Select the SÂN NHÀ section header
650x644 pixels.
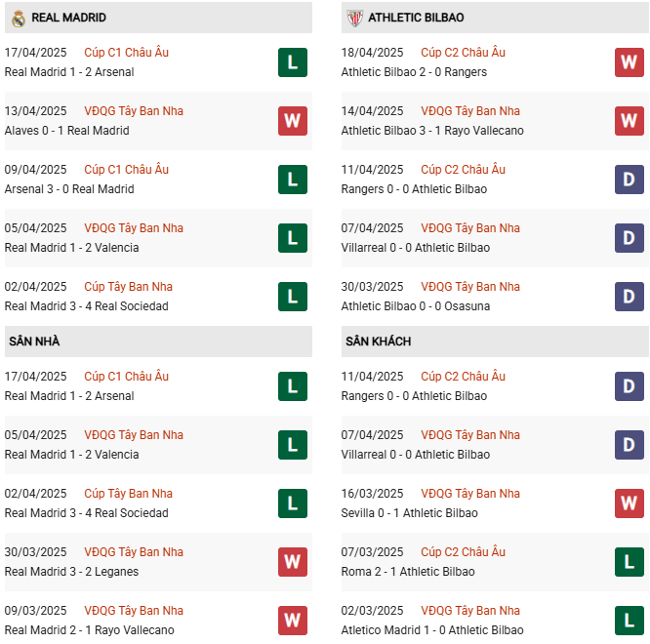[34, 342]
